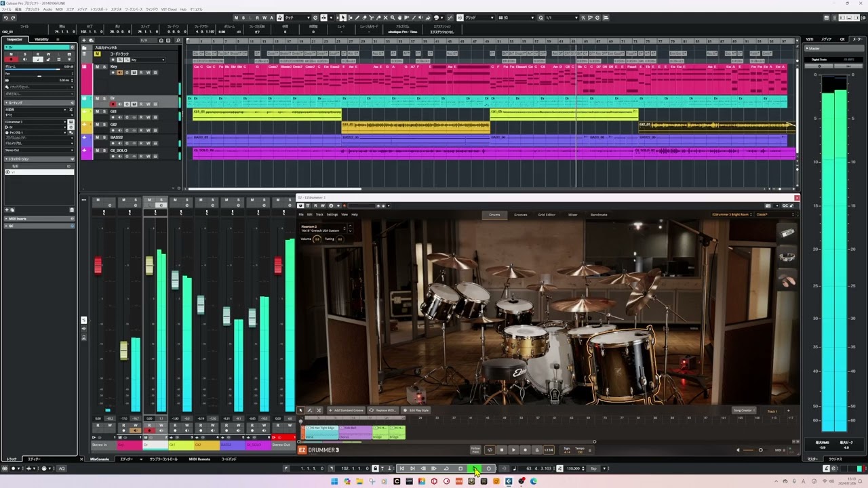This screenshot has width=868, height=488.
Task: Open automation mode dropdown in toolbar
Action: click(x=298, y=18)
